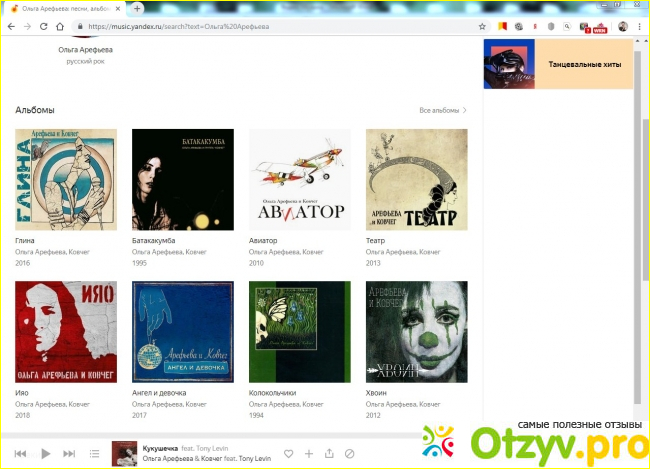Click the Альбомы section heading
The width and height of the screenshot is (650, 469).
tap(35, 110)
